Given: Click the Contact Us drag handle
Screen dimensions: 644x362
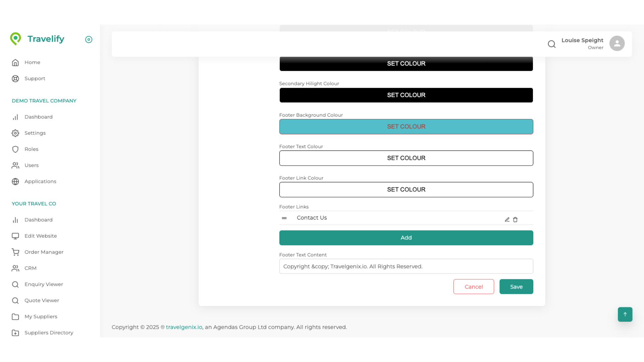Looking at the screenshot, I should (284, 218).
